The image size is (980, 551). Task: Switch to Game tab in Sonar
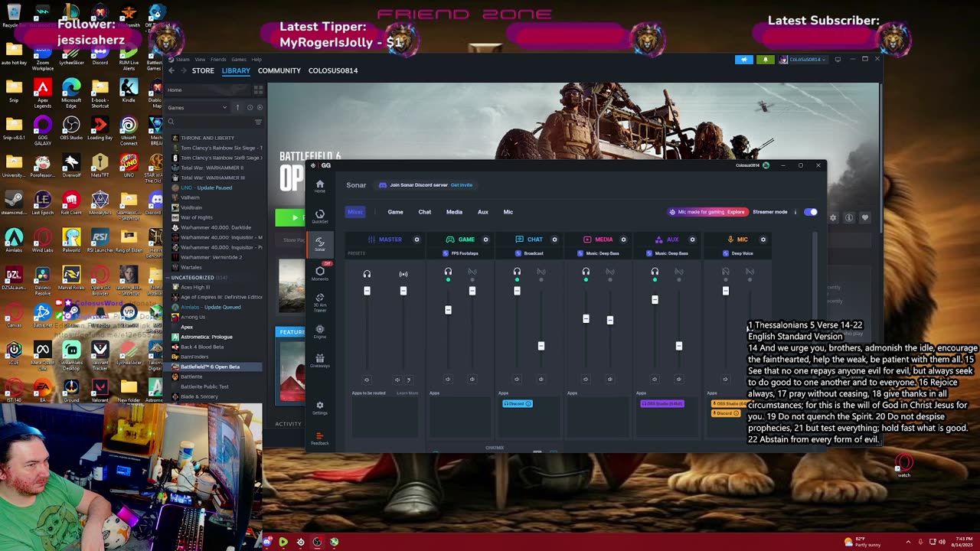coord(395,212)
